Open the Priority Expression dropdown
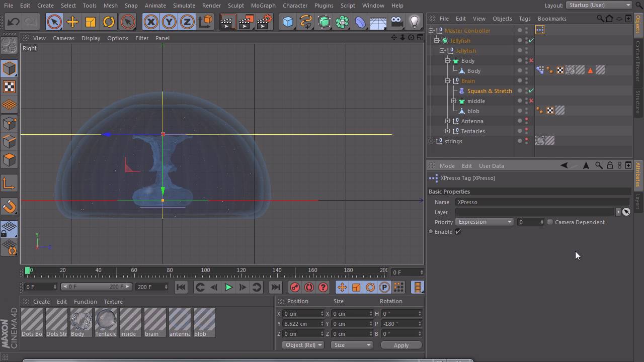644x362 pixels. pyautogui.click(x=484, y=222)
